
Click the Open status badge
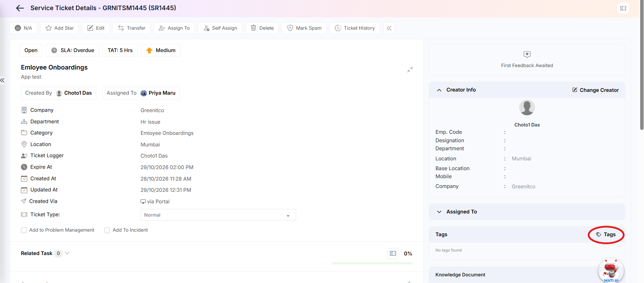31,50
